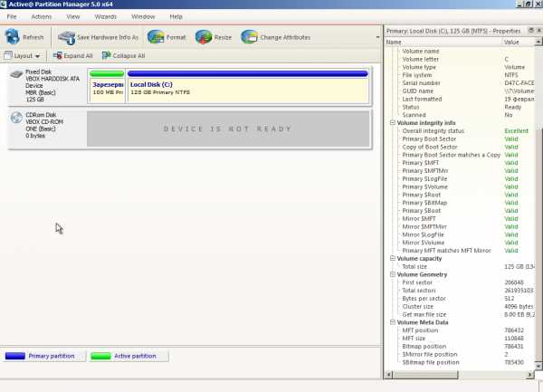Image resolution: width=543 pixels, height=392 pixels.
Task: Click properties vertical scrollbar down arrow
Action: (538, 366)
